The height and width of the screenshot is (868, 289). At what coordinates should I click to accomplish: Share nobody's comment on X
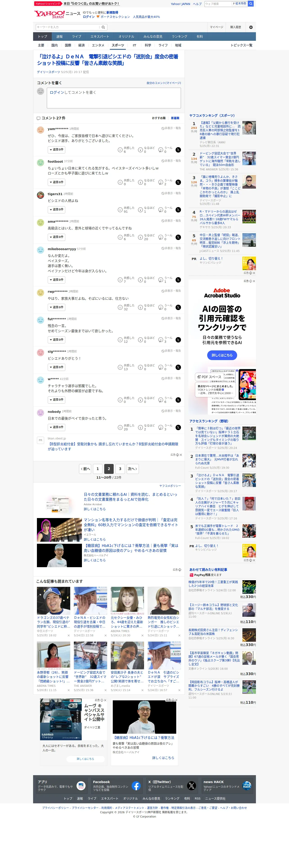pyautogui.click(x=178, y=428)
